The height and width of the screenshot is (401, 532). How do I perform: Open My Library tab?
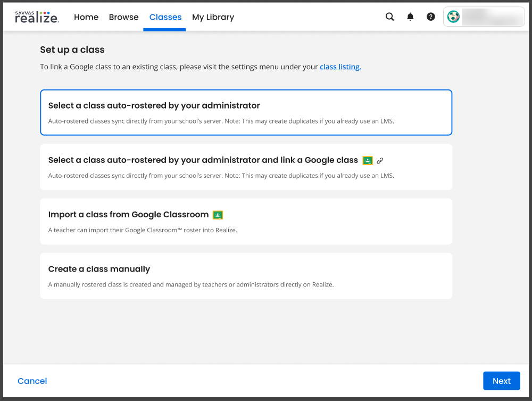tap(213, 17)
